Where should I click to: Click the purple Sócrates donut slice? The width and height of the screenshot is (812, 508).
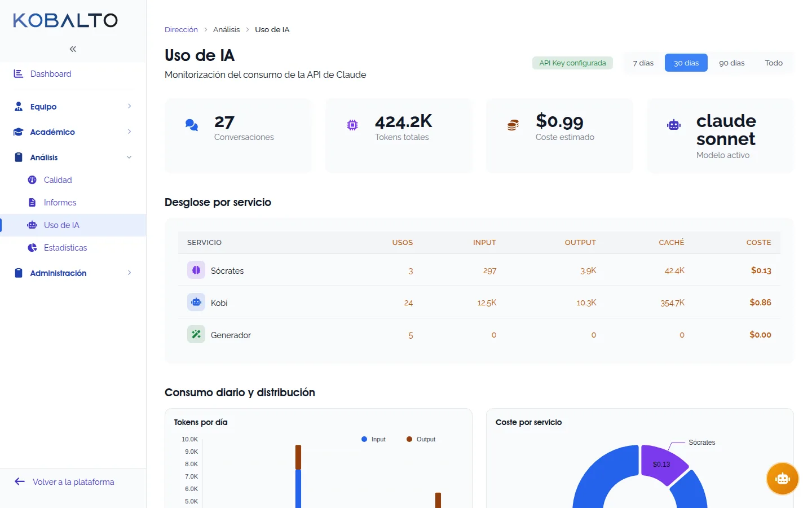click(x=663, y=465)
